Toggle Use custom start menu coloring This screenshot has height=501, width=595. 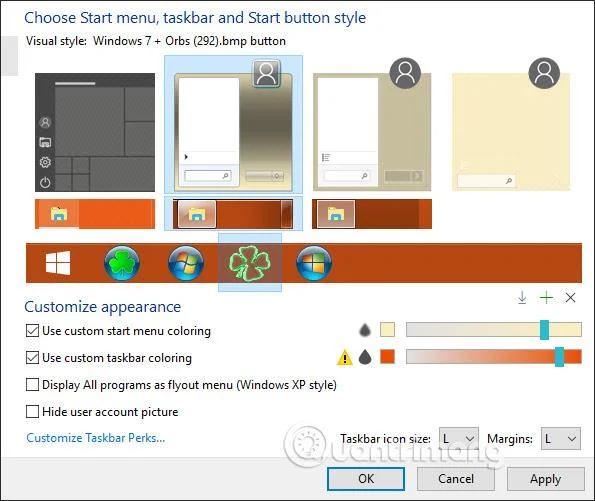(32, 331)
